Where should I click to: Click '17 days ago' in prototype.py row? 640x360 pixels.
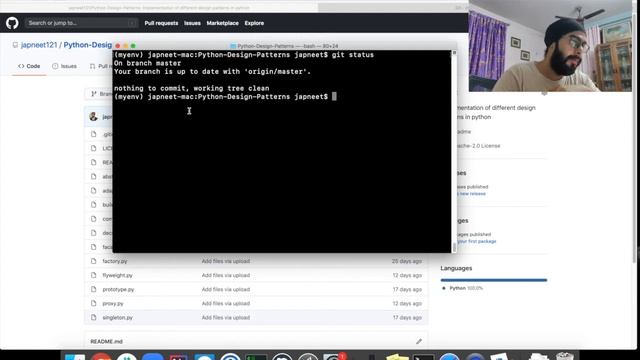point(407,289)
